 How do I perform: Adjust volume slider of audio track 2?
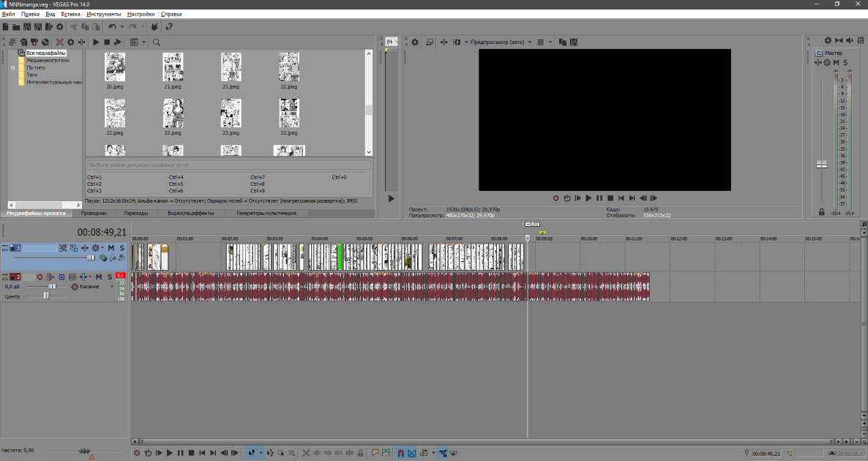click(52, 287)
